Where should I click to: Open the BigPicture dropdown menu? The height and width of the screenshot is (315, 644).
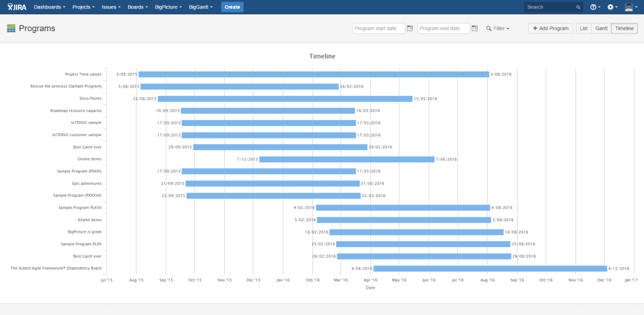pyautogui.click(x=168, y=7)
